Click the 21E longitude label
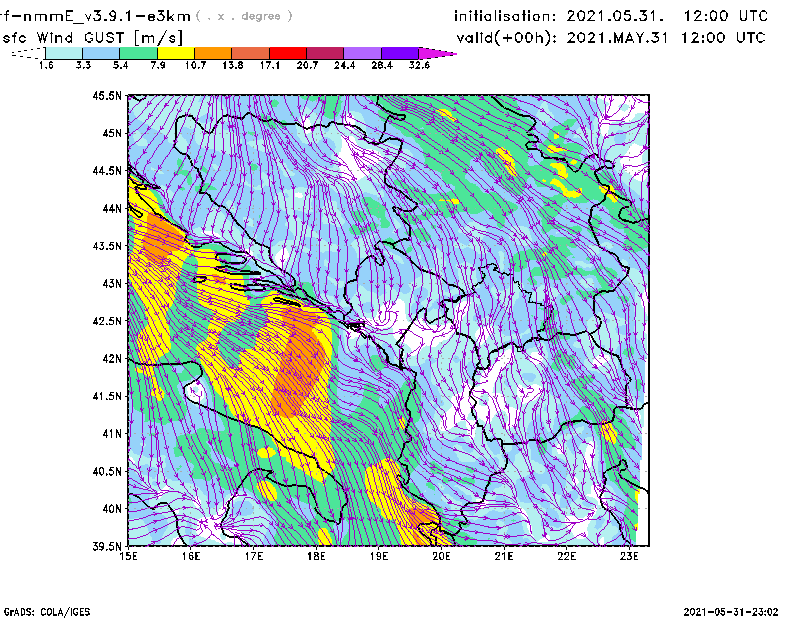The image size is (800, 618). (x=504, y=556)
